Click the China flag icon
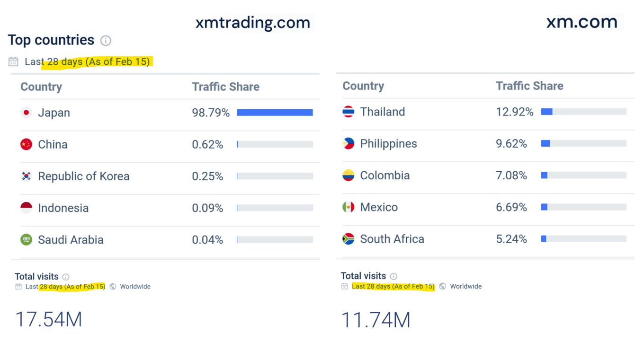This screenshot has height=351, width=644. pos(26,144)
